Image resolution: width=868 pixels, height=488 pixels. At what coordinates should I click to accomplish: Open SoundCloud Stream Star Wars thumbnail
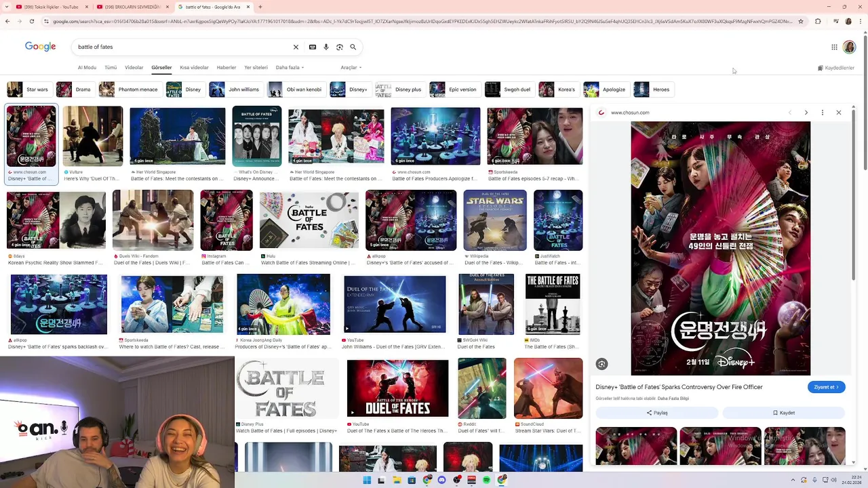click(548, 388)
